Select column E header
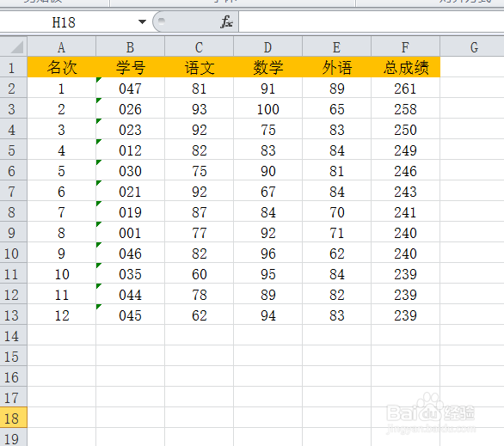Viewport: 504px width, 446px height. point(336,47)
